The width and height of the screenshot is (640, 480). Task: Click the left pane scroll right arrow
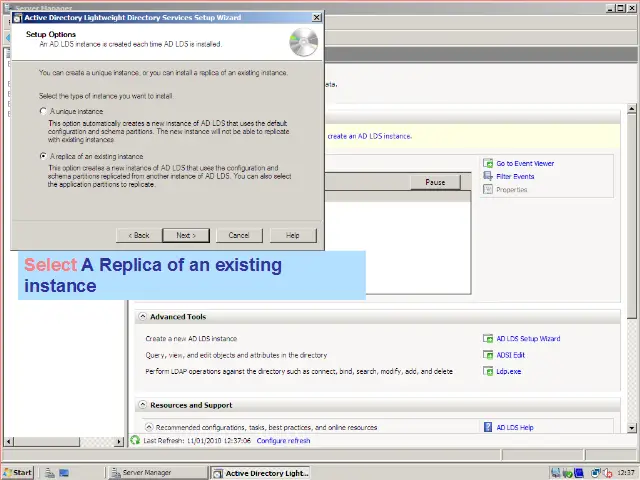point(119,441)
